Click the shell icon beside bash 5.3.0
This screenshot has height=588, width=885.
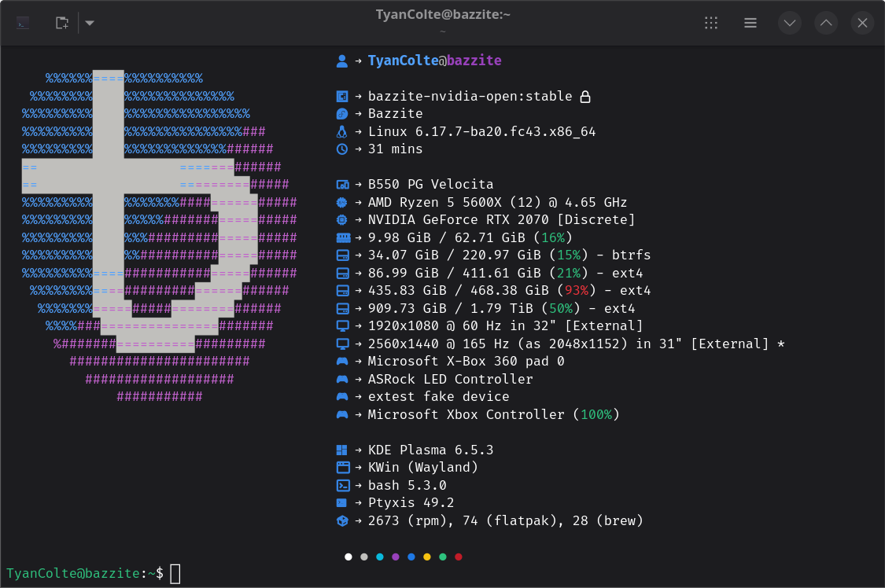click(343, 485)
